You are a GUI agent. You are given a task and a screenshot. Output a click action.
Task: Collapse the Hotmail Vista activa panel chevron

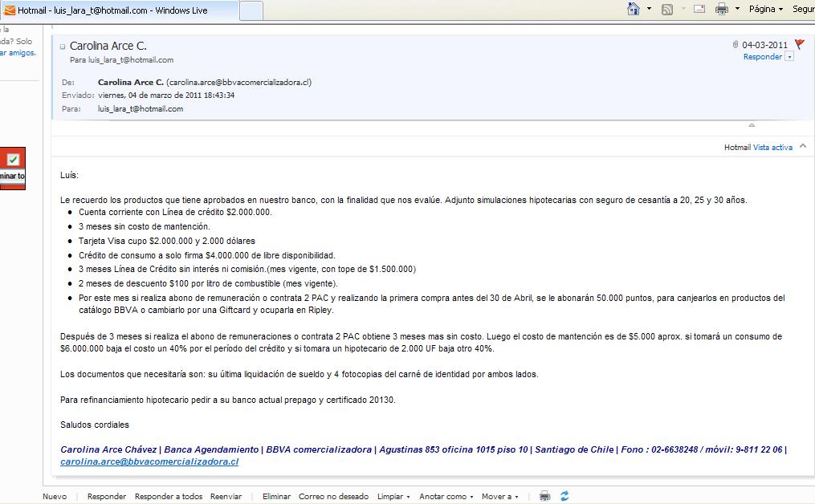click(x=803, y=146)
